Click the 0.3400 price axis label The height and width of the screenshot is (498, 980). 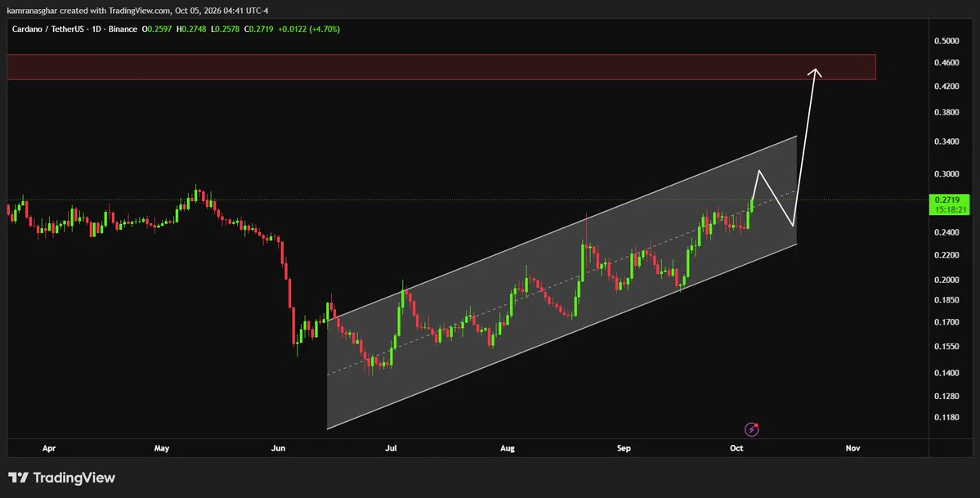(x=946, y=141)
